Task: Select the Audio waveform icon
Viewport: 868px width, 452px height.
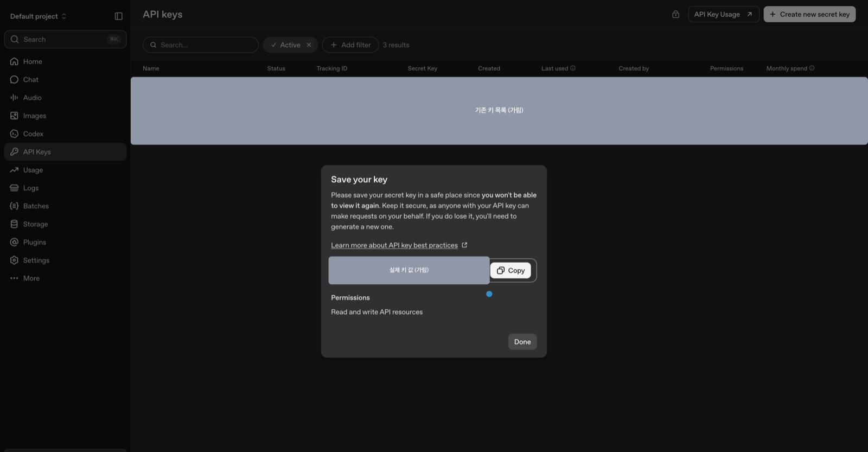Action: coord(14,98)
